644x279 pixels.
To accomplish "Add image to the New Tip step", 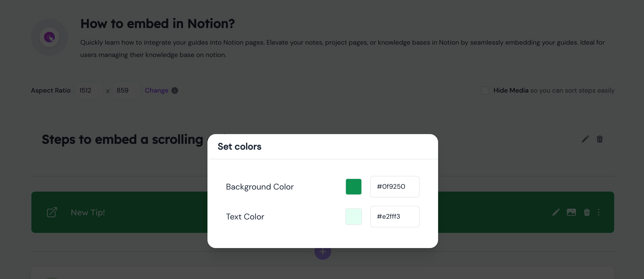I will pos(571,212).
